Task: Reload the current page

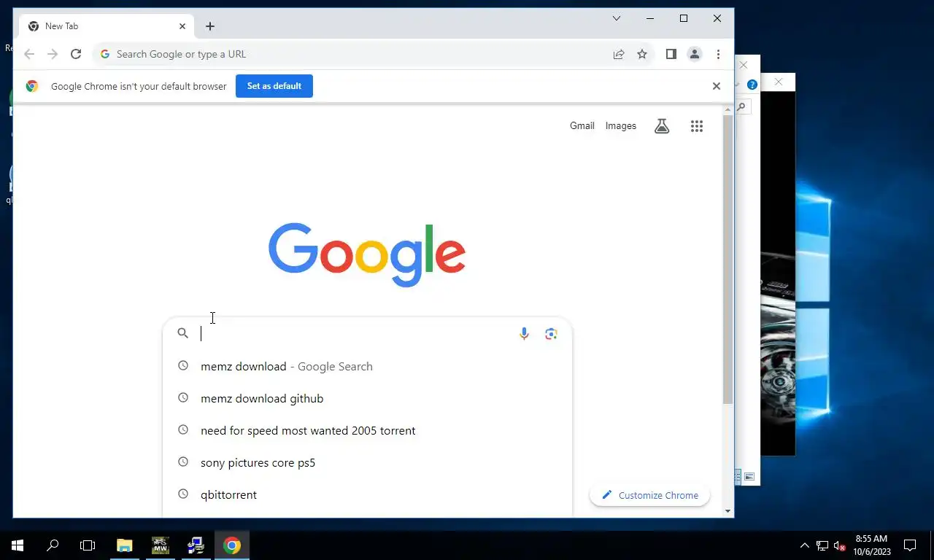Action: (x=76, y=54)
